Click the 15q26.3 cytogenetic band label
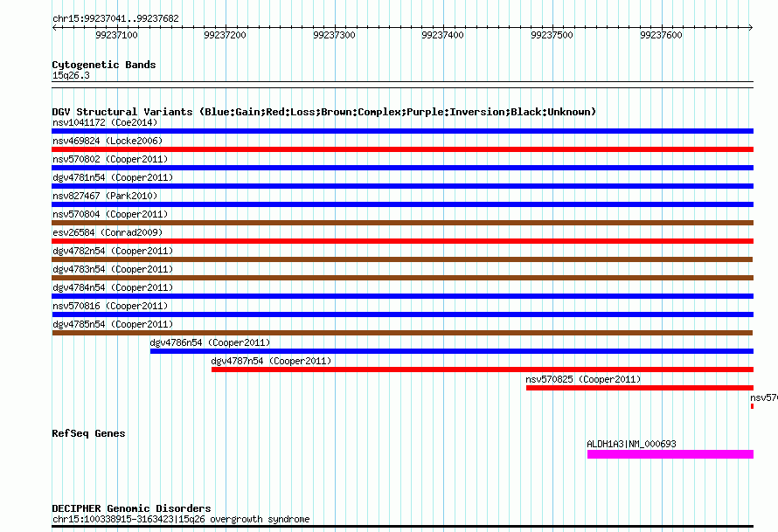778x532 pixels. (x=71, y=75)
